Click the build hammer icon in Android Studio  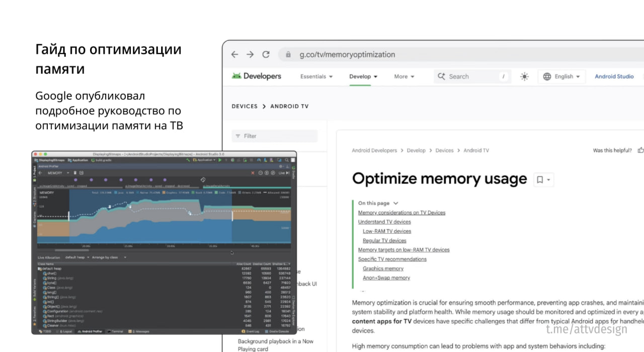[x=188, y=160]
